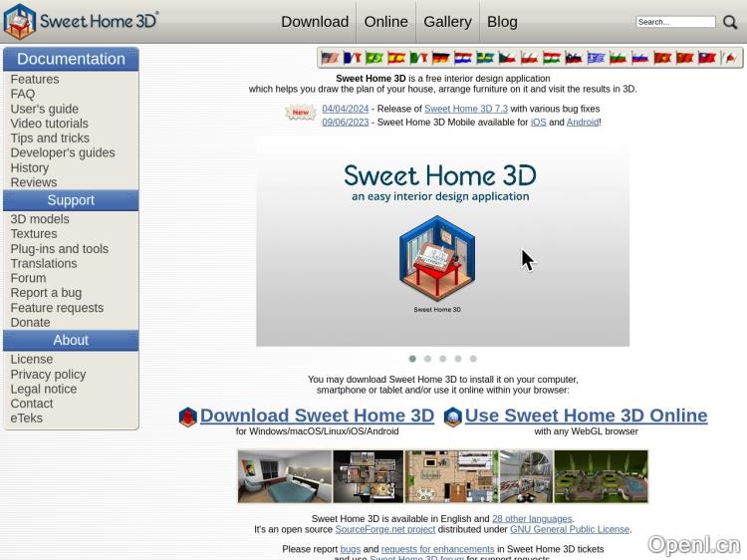
Task: Open the GNU General Public License link
Action: click(570, 529)
